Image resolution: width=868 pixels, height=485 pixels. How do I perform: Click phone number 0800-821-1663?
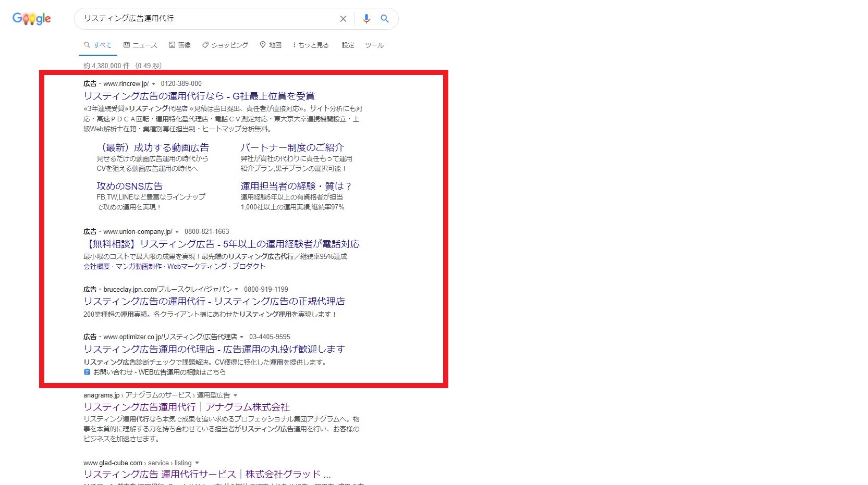point(206,231)
